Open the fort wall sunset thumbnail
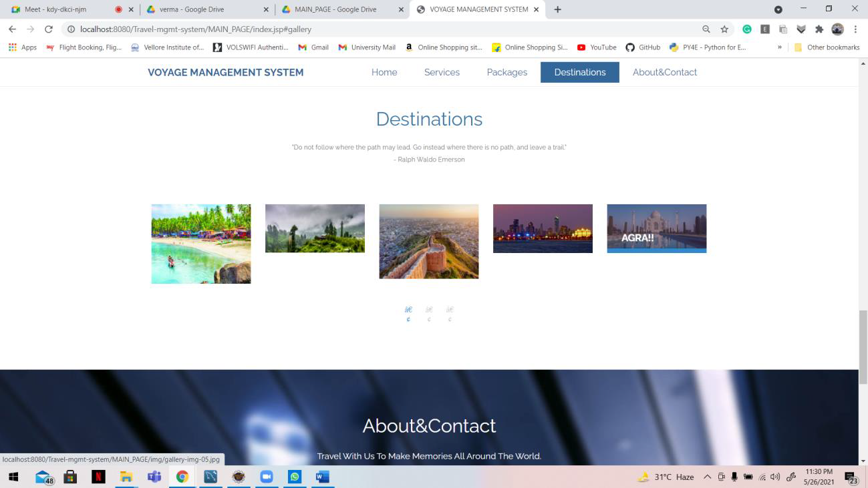868x488 pixels. point(429,241)
